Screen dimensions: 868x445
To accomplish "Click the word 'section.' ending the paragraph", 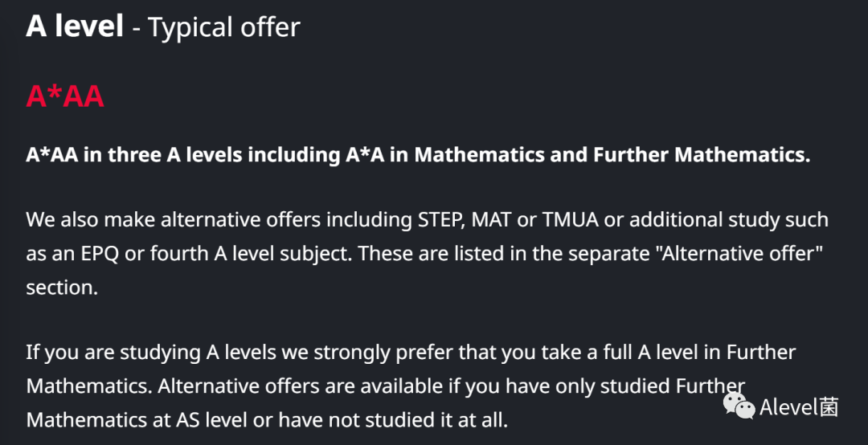I will 62,288.
